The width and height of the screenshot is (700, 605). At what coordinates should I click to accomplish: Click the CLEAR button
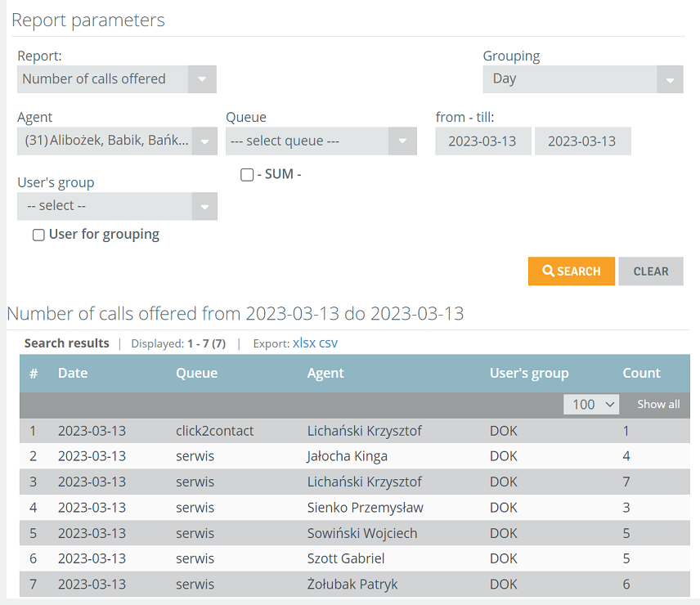tap(650, 271)
